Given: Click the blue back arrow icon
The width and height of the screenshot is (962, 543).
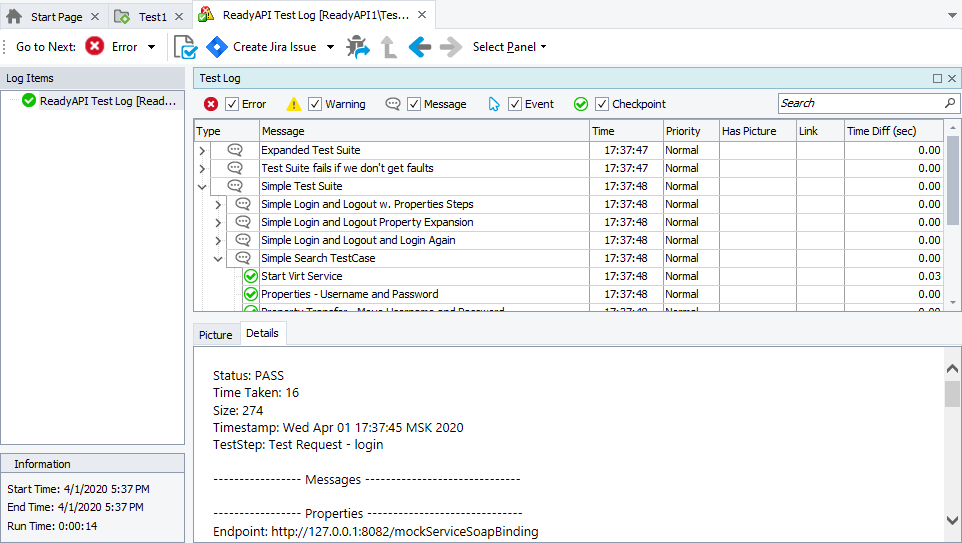Looking at the screenshot, I should (420, 47).
